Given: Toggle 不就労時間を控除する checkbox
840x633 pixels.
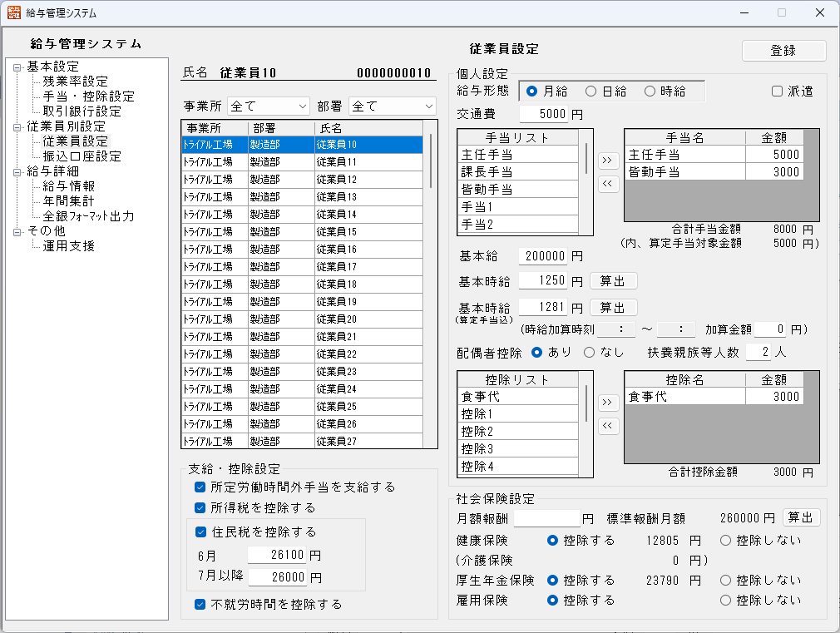Looking at the screenshot, I should pos(200,604).
